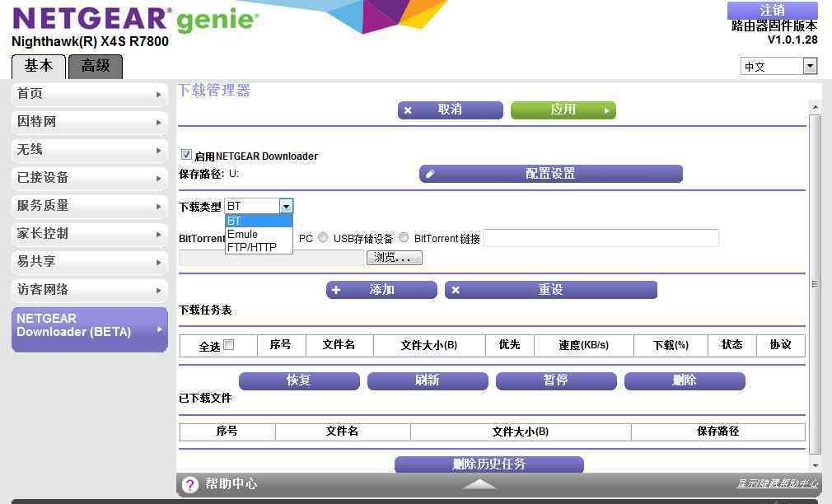
Task: Choose FTP/HTTP in the download type list
Action: (259, 247)
